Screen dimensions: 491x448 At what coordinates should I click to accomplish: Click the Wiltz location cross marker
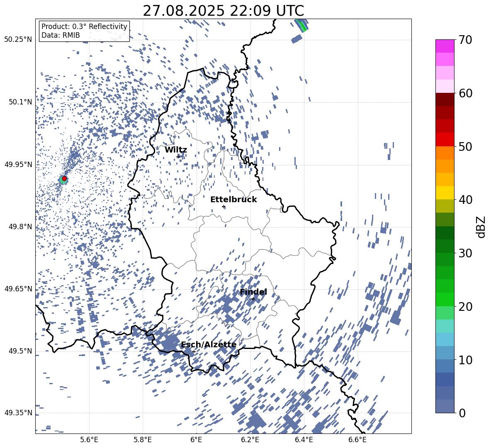(178, 157)
